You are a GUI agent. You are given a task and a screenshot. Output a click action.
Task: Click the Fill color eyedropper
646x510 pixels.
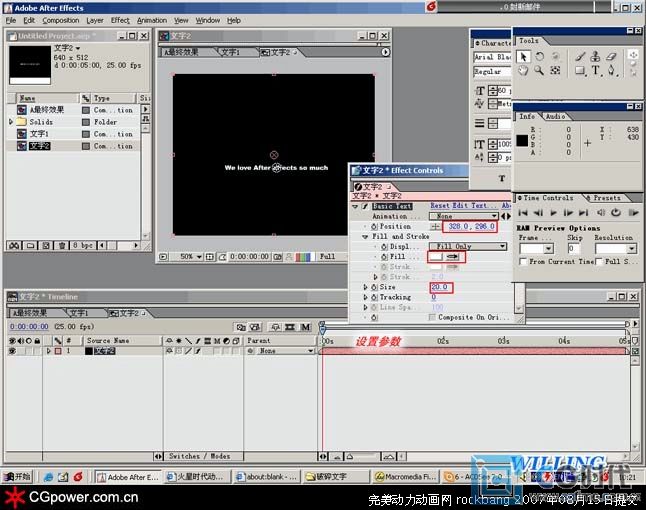click(x=453, y=257)
